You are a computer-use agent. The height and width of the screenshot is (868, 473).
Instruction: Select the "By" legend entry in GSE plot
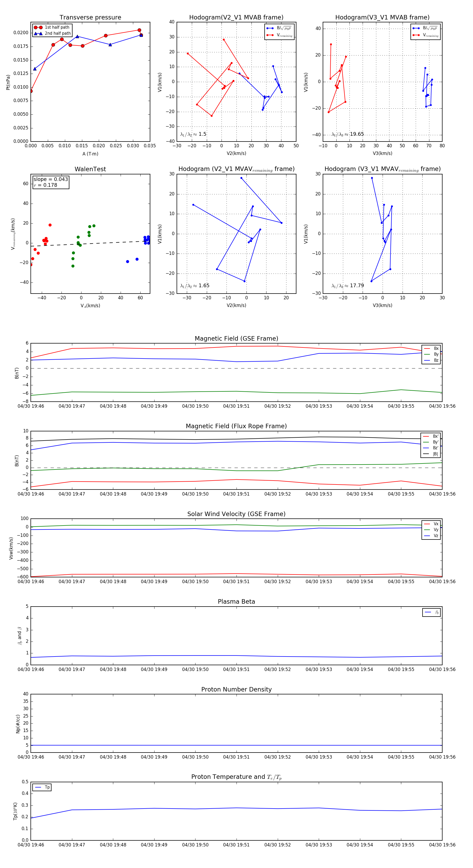(x=431, y=354)
